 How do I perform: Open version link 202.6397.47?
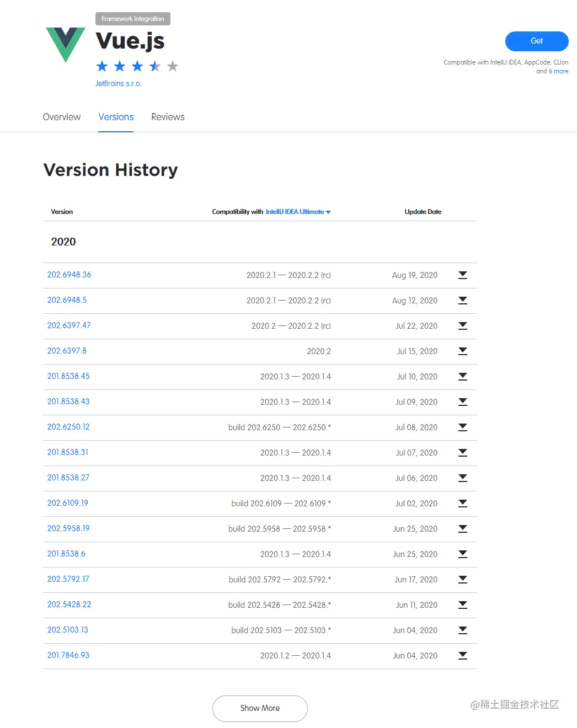(69, 325)
